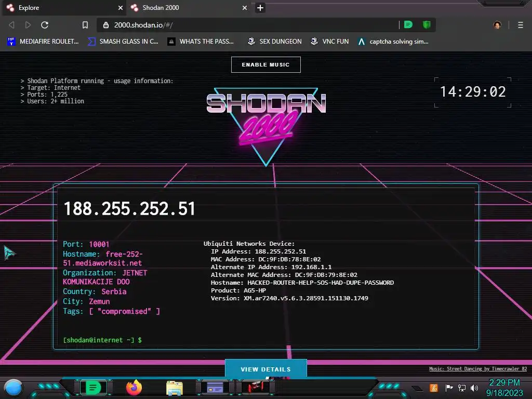Reload the Shodan 2000 page
The width and height of the screenshot is (532, 399).
click(x=45, y=25)
